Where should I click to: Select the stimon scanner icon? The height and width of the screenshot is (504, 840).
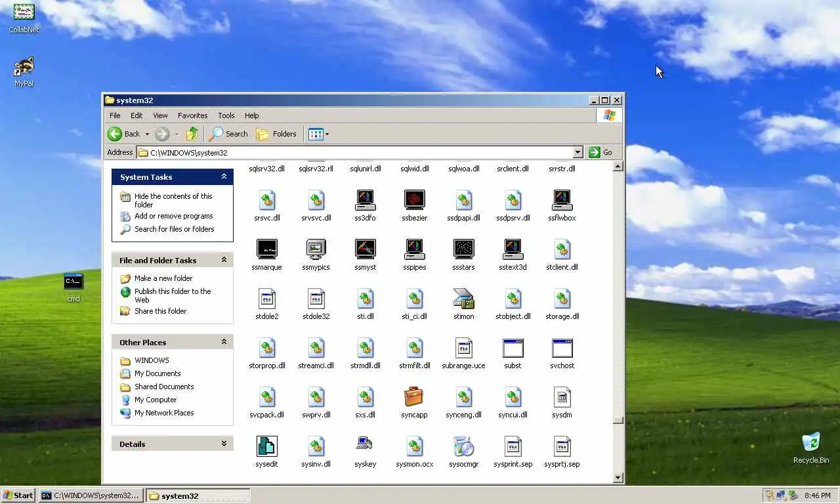(463, 299)
